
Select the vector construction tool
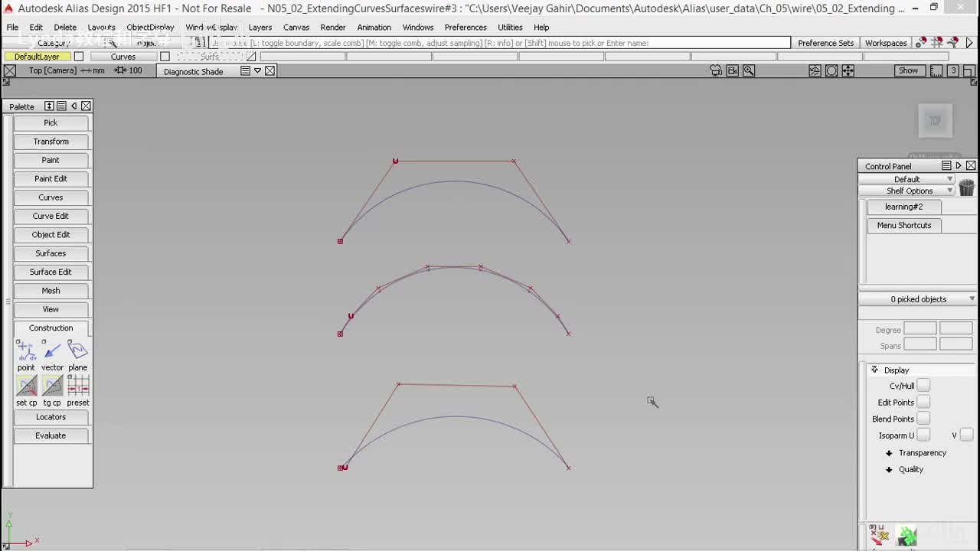point(52,350)
